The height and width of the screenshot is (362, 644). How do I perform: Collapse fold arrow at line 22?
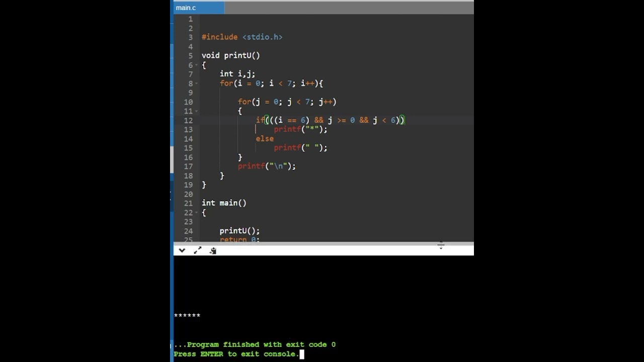(197, 213)
